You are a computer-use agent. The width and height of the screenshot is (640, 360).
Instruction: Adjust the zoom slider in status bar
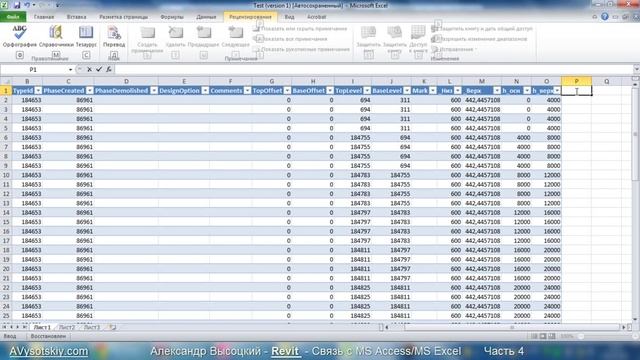click(581, 336)
